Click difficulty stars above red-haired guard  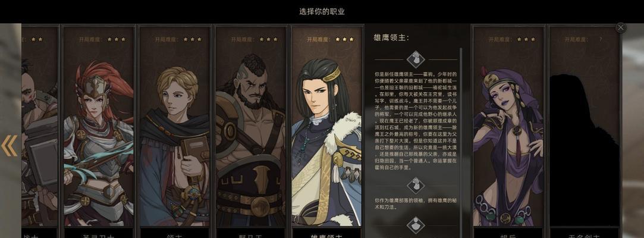[x=116, y=39]
